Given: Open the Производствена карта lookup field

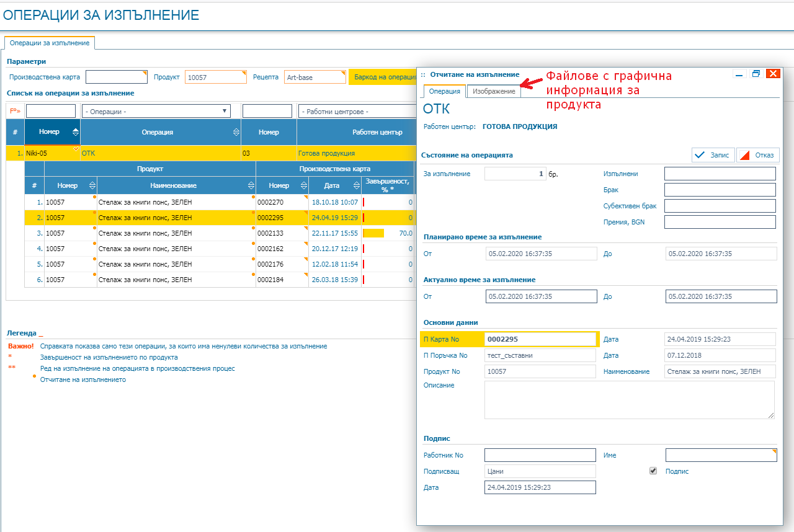Looking at the screenshot, I should point(117,77).
